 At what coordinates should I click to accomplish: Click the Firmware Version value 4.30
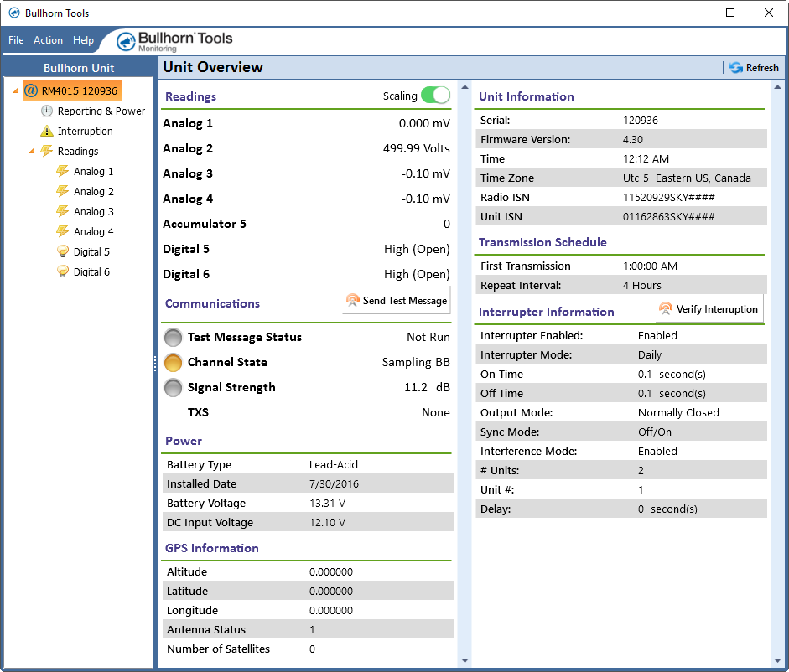click(x=632, y=139)
